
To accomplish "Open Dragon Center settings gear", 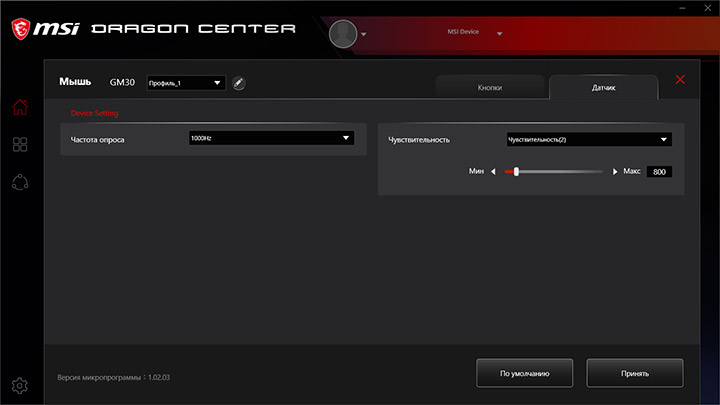I will coord(20,386).
